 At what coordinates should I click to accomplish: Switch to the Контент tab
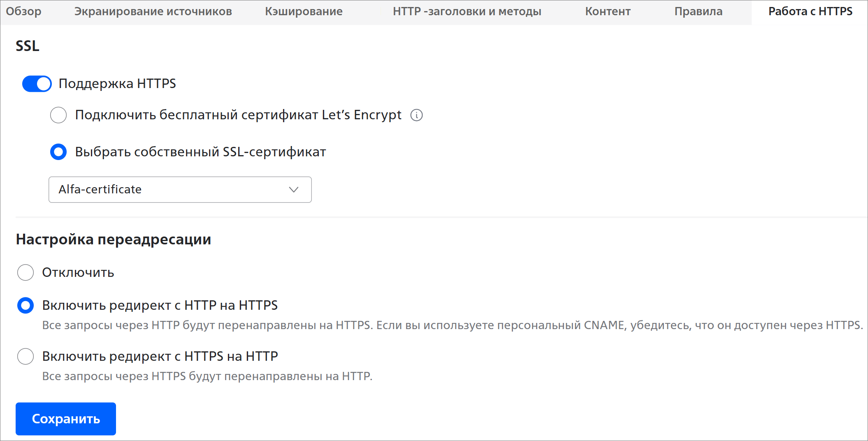[608, 12]
